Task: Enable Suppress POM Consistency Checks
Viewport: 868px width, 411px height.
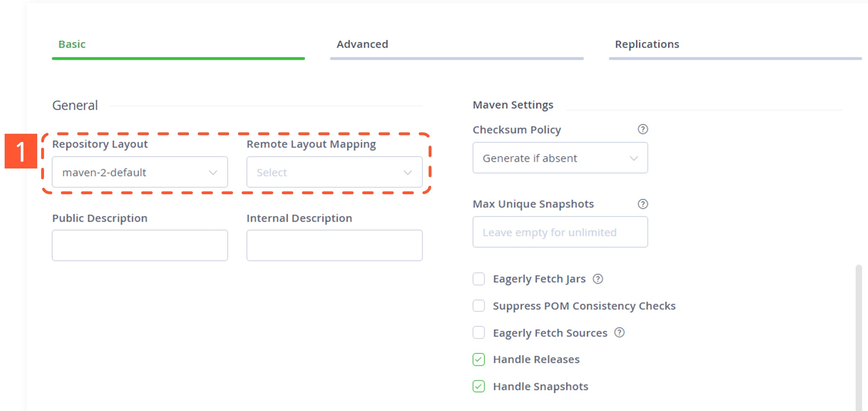Action: [479, 306]
